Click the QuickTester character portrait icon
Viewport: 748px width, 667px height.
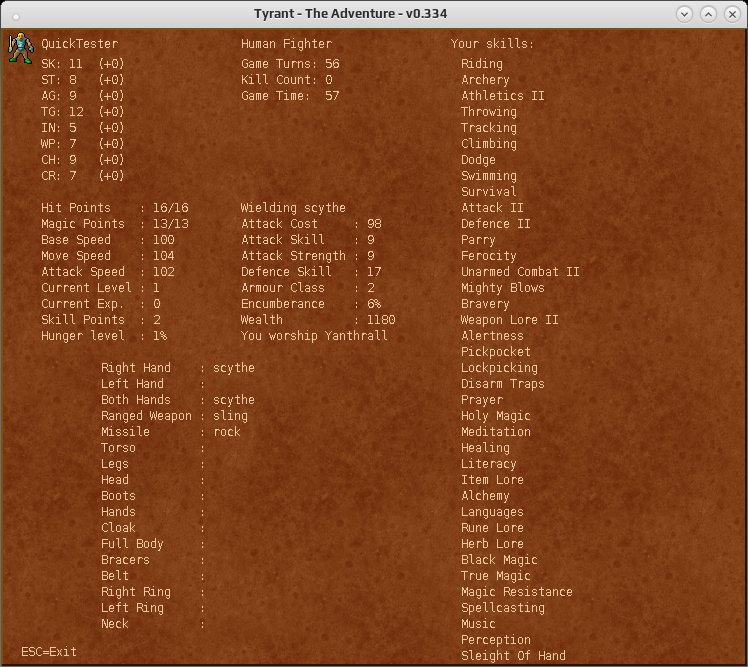(21, 48)
